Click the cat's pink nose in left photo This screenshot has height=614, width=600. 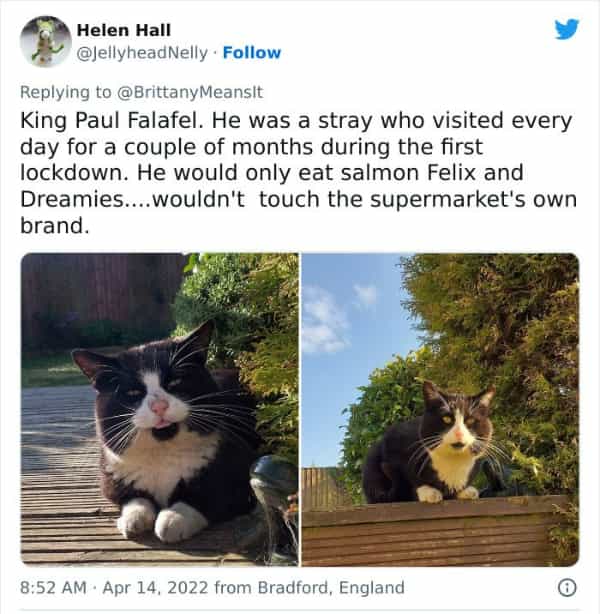click(x=159, y=406)
